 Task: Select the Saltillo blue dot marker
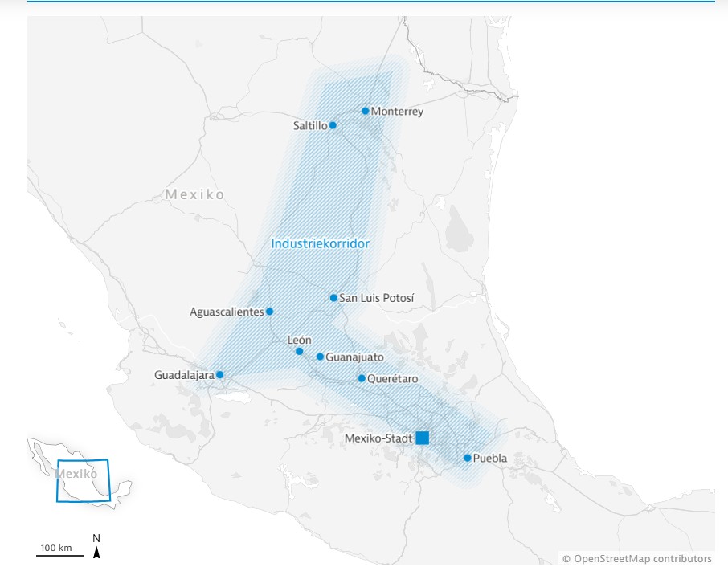333,125
